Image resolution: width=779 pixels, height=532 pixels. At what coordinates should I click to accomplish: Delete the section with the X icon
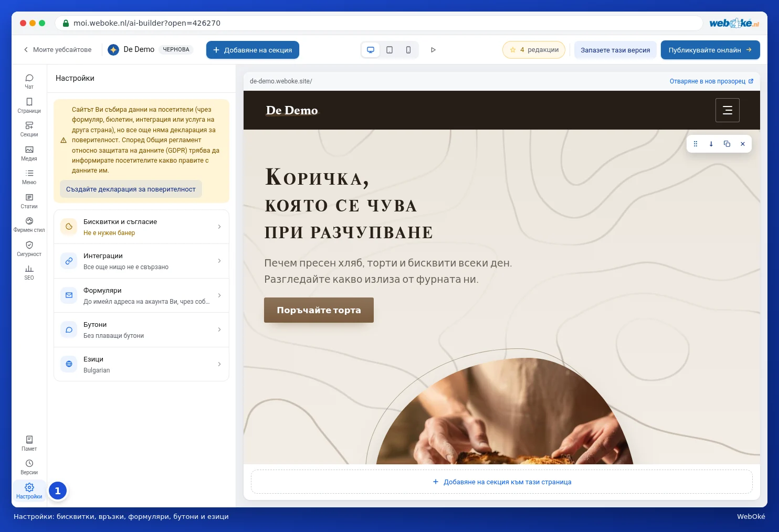coord(743,144)
